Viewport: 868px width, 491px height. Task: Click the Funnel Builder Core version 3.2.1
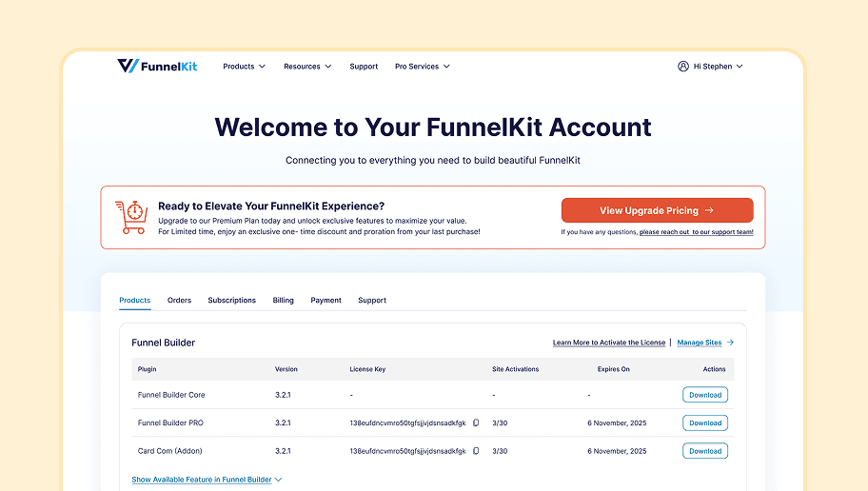pyautogui.click(x=283, y=395)
